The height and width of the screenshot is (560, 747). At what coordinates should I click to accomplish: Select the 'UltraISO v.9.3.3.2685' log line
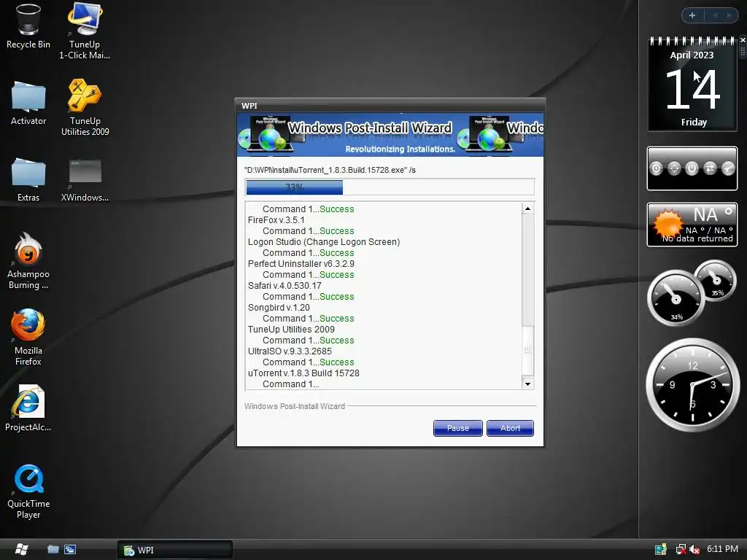point(290,351)
